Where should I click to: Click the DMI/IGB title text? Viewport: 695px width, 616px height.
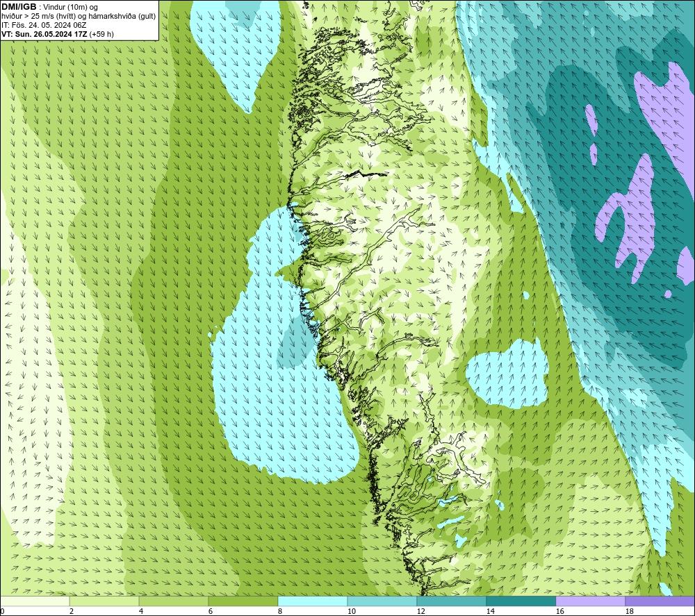[x=19, y=7]
